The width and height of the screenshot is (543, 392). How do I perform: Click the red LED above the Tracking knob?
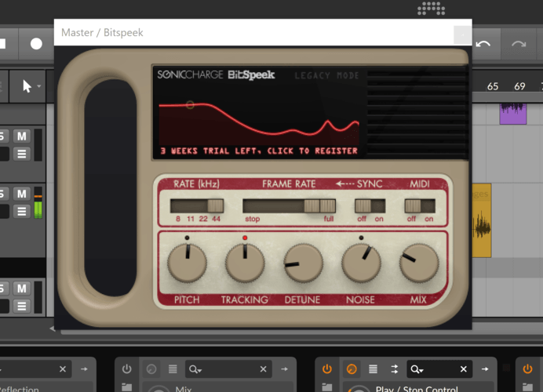(x=245, y=238)
